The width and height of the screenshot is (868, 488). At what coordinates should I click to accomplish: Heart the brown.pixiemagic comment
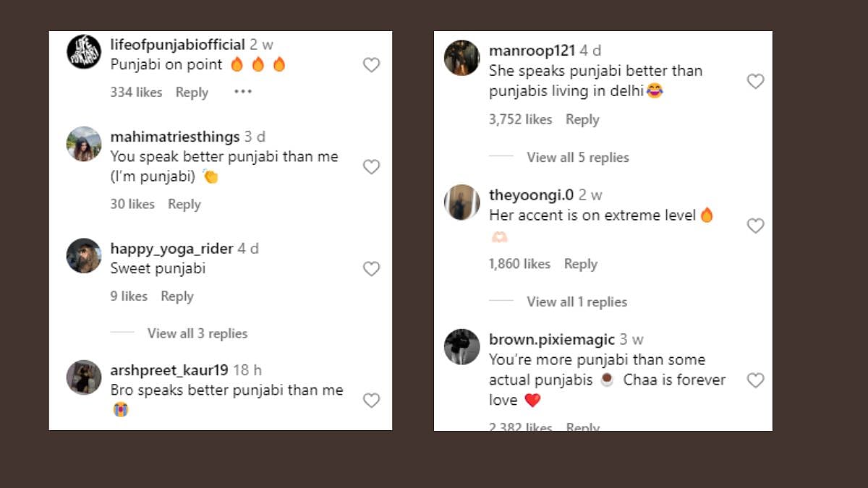755,380
